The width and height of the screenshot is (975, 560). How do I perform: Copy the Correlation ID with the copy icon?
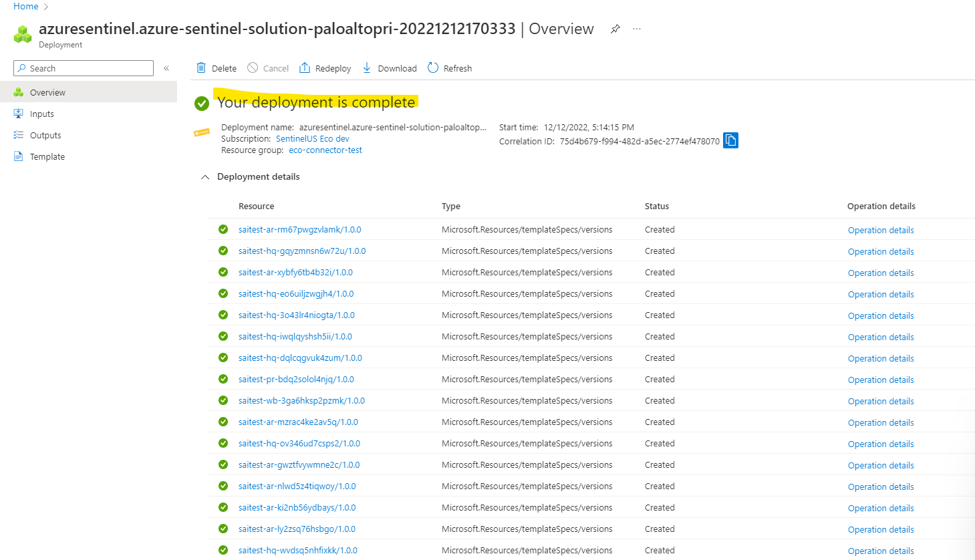click(x=730, y=140)
